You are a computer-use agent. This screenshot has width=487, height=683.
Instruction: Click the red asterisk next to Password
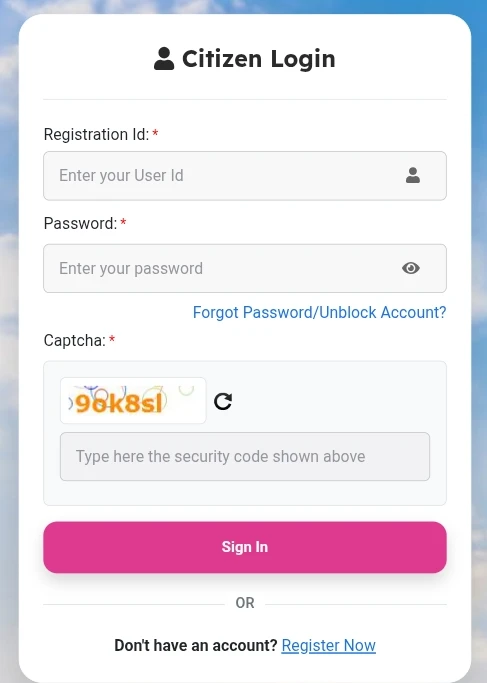[x=123, y=222]
